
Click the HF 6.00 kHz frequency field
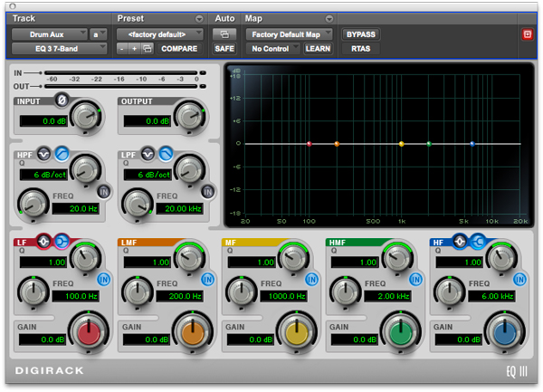[x=491, y=296]
